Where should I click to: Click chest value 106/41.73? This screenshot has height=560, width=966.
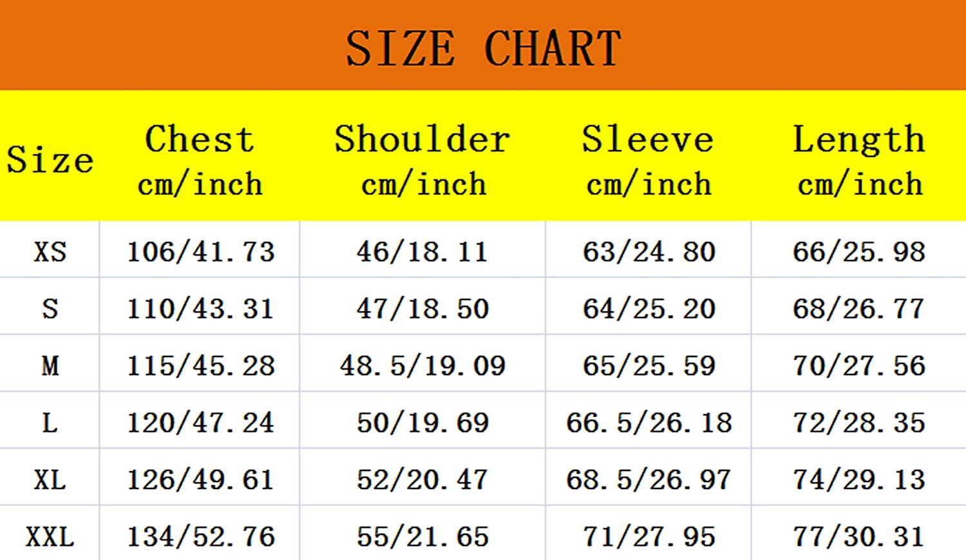[200, 251]
